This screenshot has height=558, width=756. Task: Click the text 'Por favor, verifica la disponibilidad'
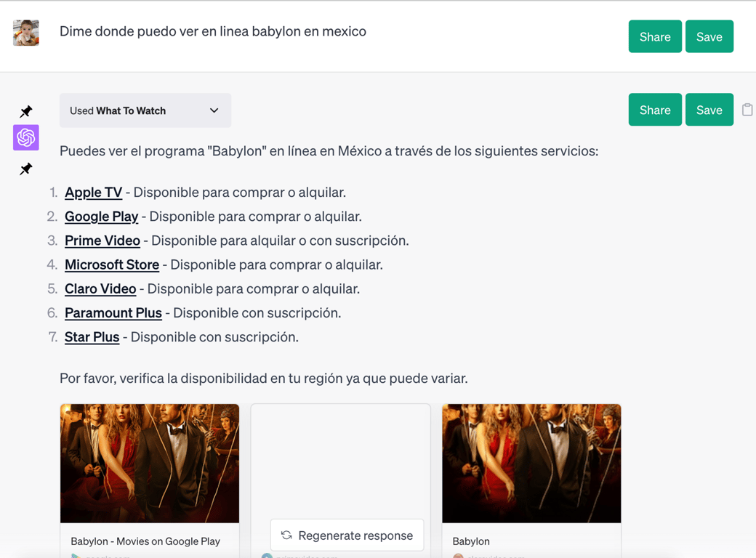[x=164, y=379]
